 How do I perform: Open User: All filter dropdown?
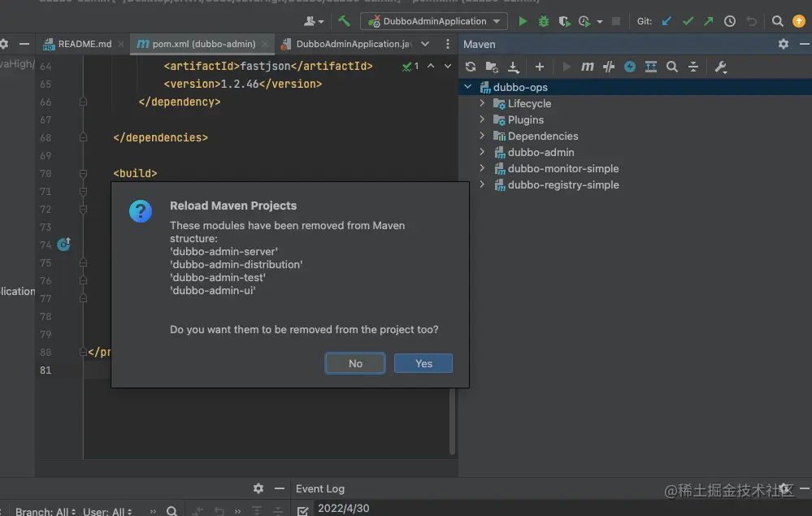click(107, 511)
